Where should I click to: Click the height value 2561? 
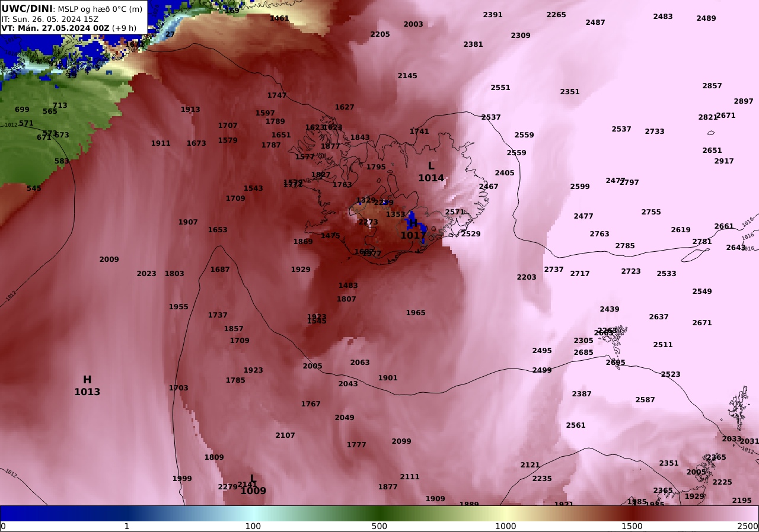(576, 425)
